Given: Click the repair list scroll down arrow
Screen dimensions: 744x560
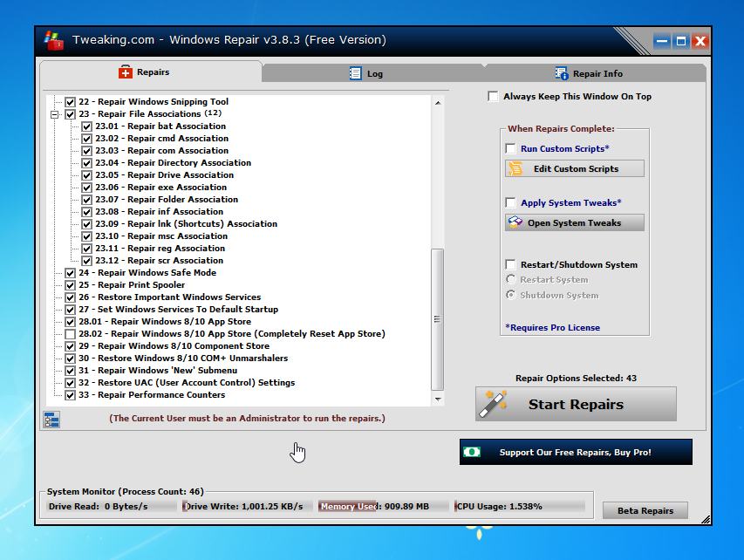Looking at the screenshot, I should (438, 400).
